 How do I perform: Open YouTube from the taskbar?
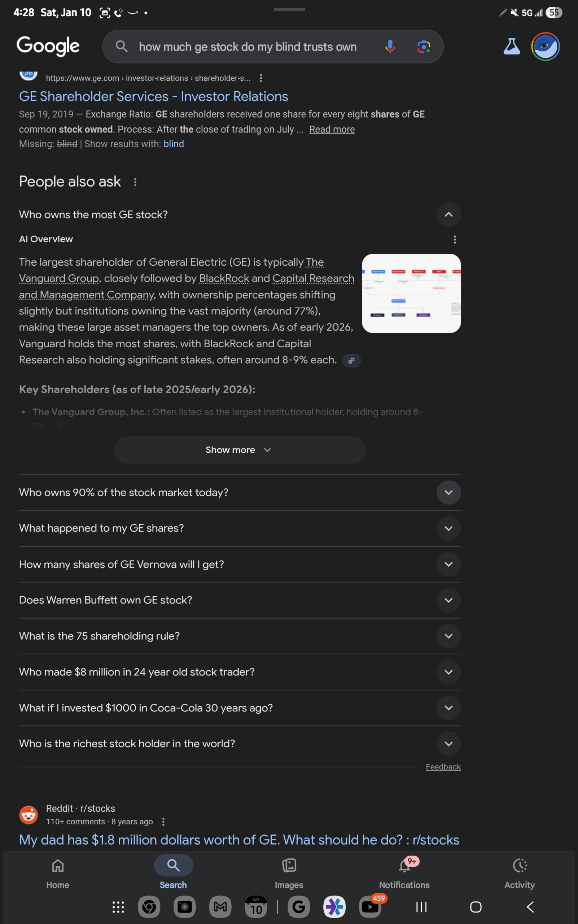[370, 906]
